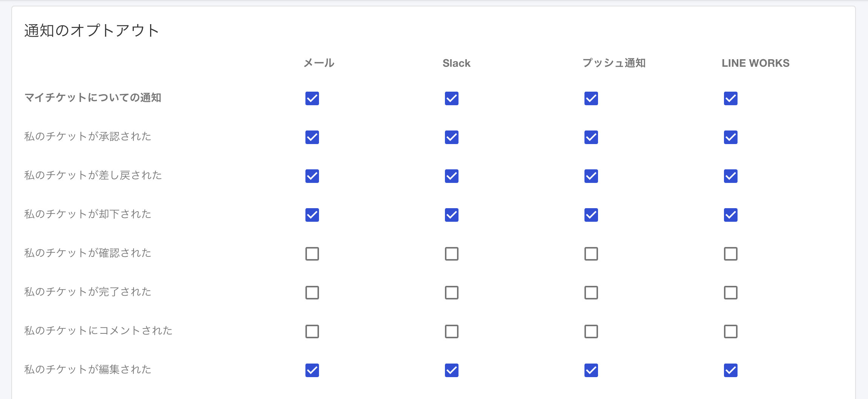This screenshot has width=868, height=399.
Task: Uncheck LINE WORKS for 私のチケットが差し戻された
Action: (x=731, y=176)
